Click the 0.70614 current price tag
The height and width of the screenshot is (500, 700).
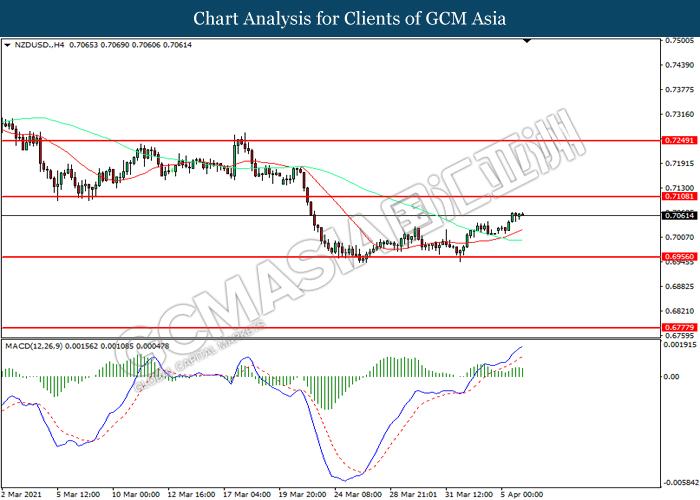point(679,215)
